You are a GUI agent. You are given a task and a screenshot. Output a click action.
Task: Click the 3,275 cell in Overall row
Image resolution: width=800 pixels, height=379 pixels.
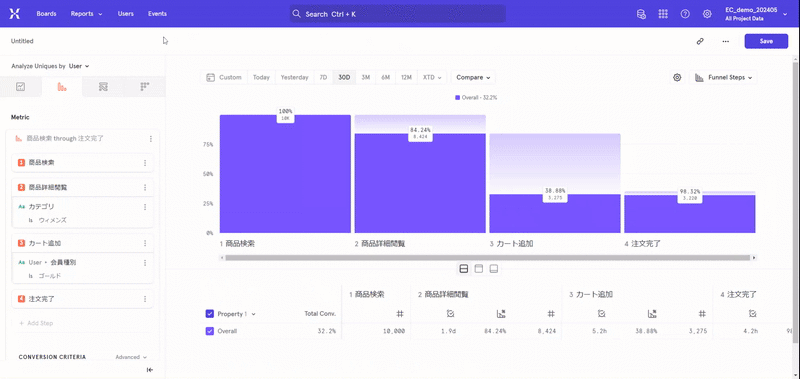pos(697,331)
